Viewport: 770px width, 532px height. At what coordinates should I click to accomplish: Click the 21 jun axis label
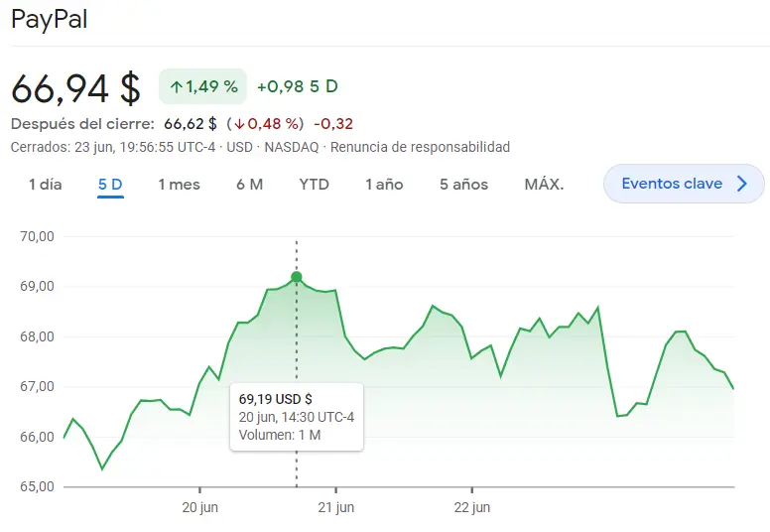[x=336, y=507]
